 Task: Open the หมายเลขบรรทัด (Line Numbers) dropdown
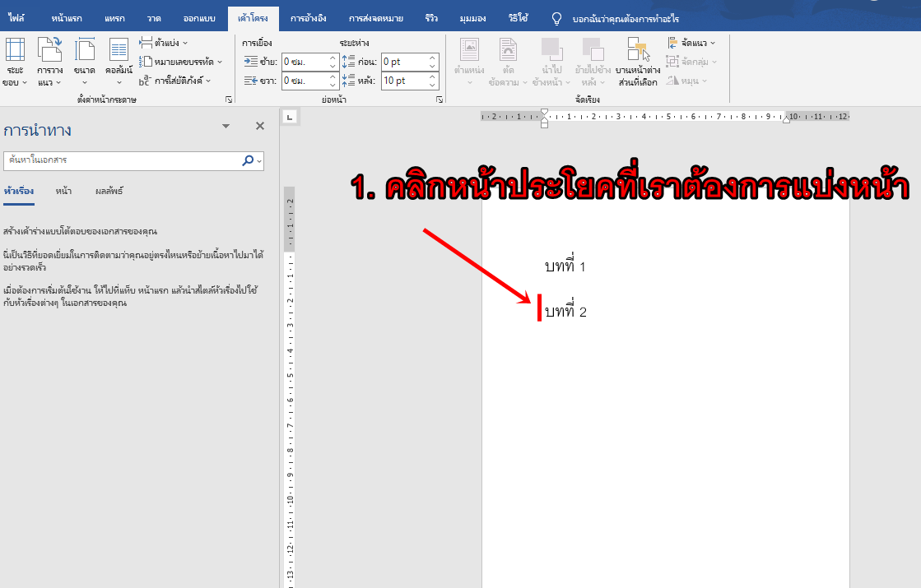click(x=181, y=62)
